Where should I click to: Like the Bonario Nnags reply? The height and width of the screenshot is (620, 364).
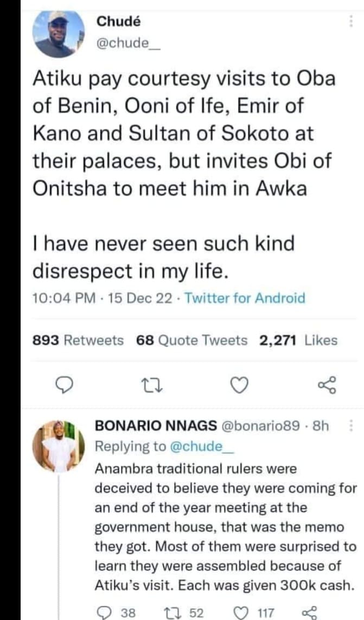click(240, 613)
